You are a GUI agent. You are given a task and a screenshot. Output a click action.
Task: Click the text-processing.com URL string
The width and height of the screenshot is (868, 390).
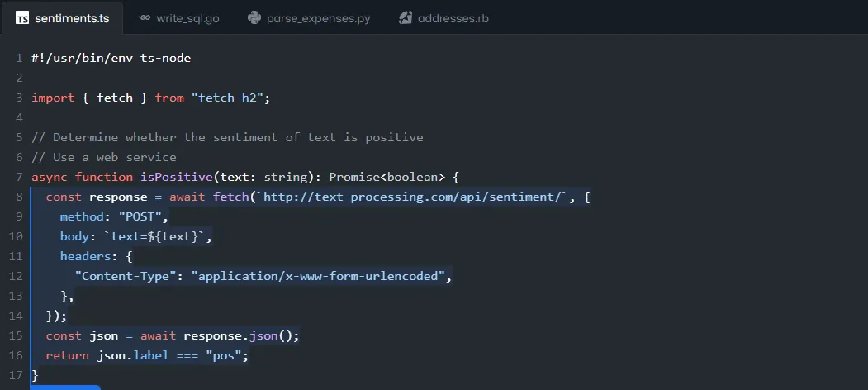(412, 197)
